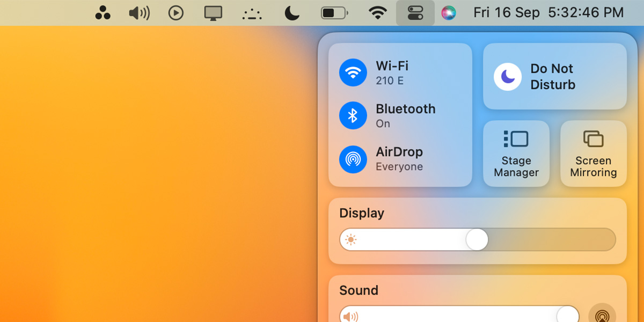The height and width of the screenshot is (322, 644).
Task: Click the Sound volume slider
Action: [x=459, y=315]
